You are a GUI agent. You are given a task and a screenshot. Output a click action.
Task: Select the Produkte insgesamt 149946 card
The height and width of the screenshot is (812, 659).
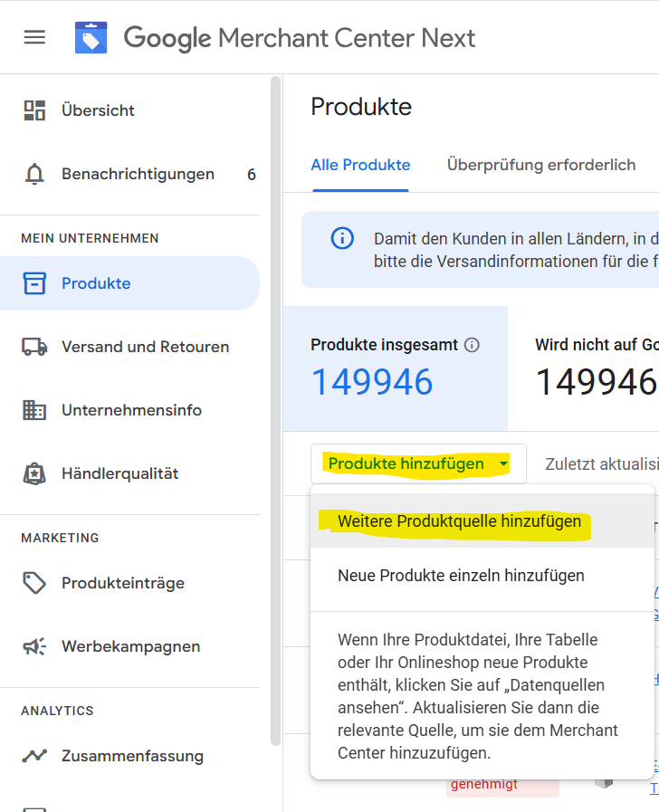(396, 368)
